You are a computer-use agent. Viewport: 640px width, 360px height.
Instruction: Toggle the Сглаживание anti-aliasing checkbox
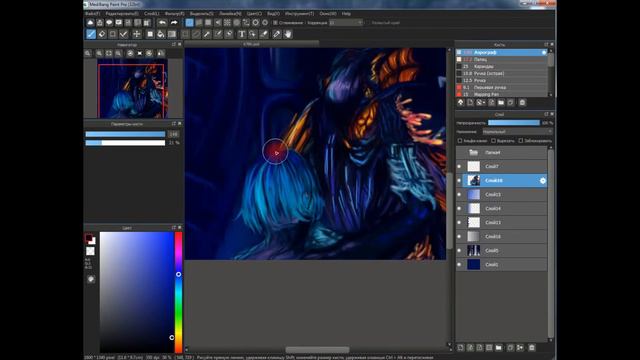[275, 23]
